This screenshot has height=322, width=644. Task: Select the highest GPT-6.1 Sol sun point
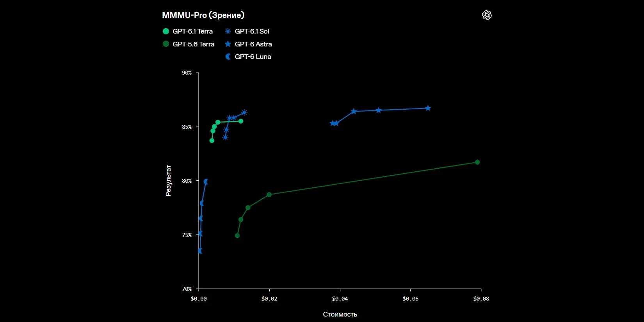pyautogui.click(x=244, y=113)
